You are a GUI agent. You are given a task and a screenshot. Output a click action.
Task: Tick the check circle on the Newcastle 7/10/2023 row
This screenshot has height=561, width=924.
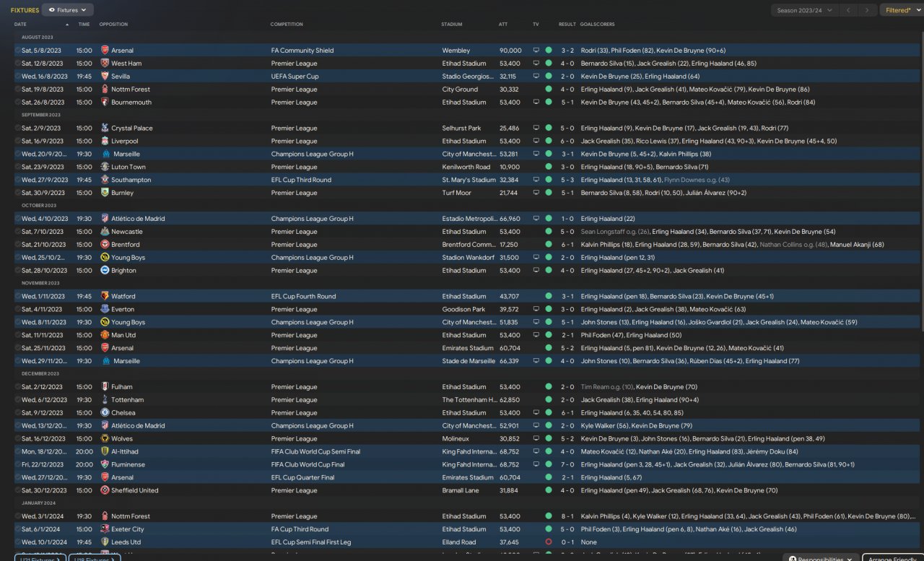(18, 232)
